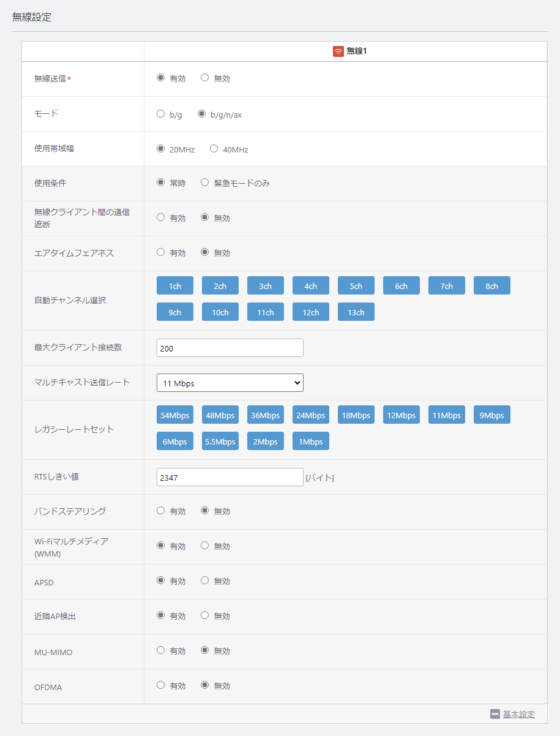Image resolution: width=560 pixels, height=736 pixels.
Task: Enable バンドステアリング
Action: pos(161,510)
